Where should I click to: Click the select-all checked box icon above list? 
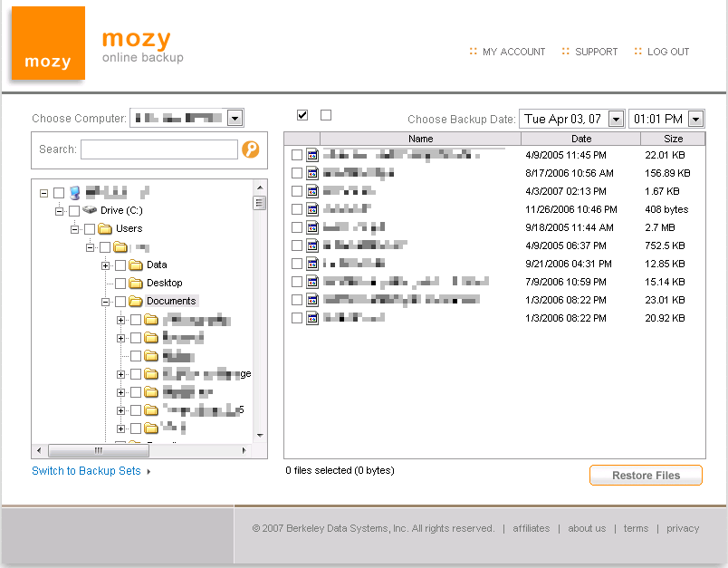(302, 115)
